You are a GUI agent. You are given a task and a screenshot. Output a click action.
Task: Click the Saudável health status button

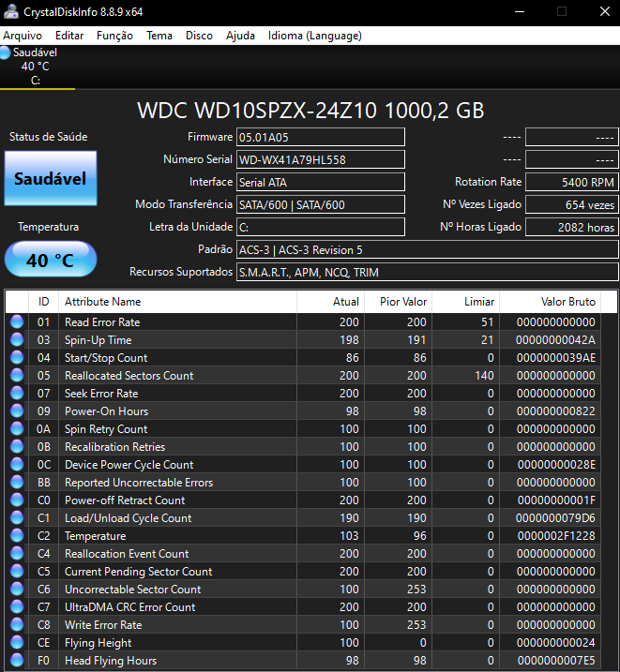click(51, 178)
